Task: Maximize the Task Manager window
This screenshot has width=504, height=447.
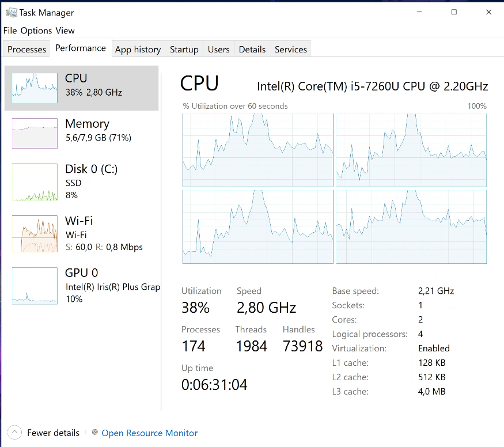Action: (x=454, y=12)
